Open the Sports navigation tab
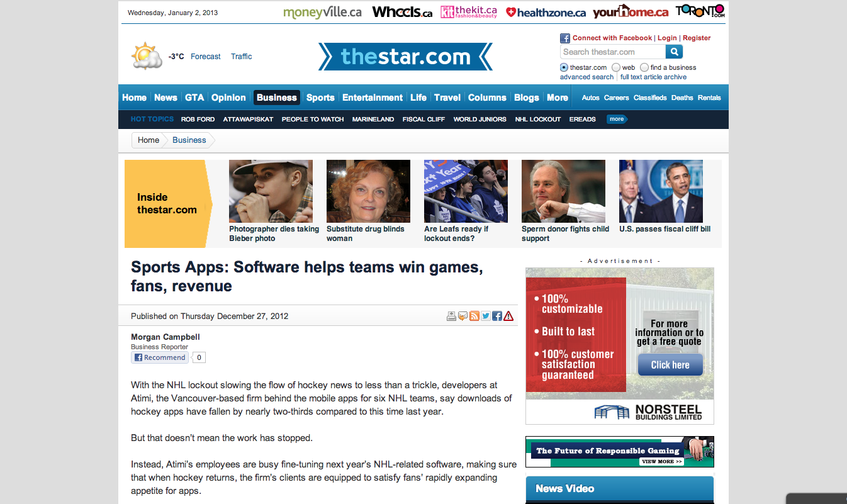The width and height of the screenshot is (847, 504). click(x=320, y=98)
